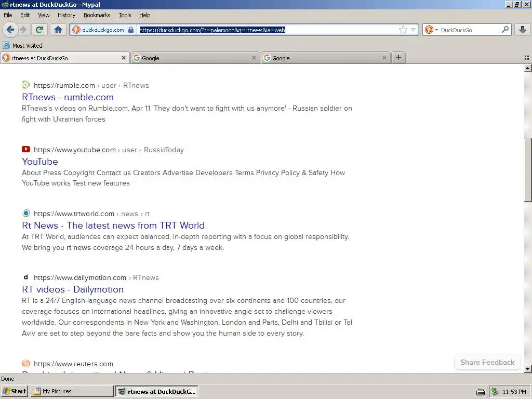
Task: Click the Dailymotion 'd' favicon
Action: [x=26, y=277]
